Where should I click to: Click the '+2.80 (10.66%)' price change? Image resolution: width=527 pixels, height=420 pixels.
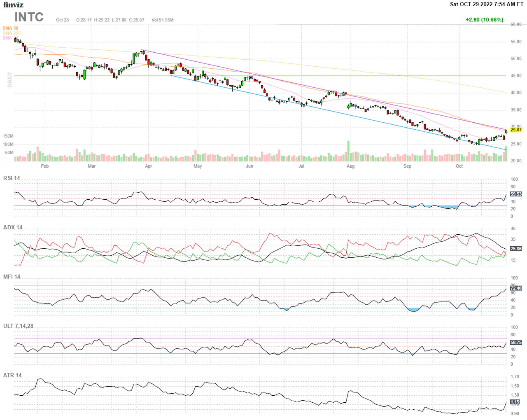point(485,19)
